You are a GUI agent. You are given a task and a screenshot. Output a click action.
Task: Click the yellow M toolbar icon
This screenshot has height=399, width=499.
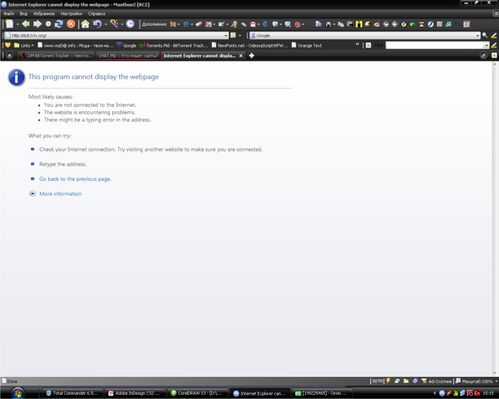[359, 24]
